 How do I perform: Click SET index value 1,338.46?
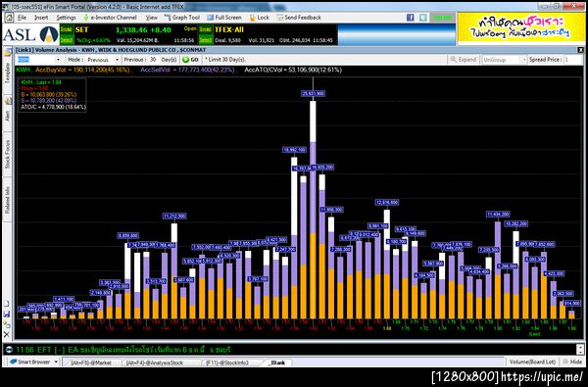(x=132, y=30)
